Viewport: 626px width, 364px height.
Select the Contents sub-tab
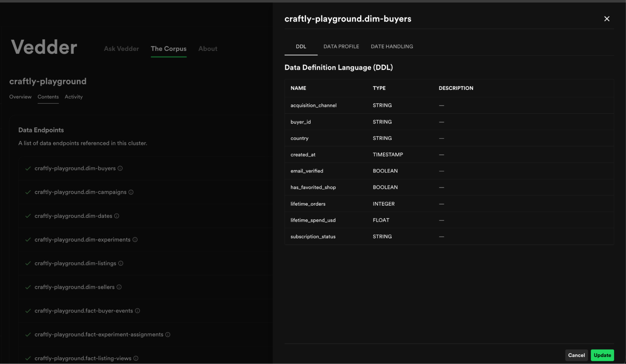(48, 97)
